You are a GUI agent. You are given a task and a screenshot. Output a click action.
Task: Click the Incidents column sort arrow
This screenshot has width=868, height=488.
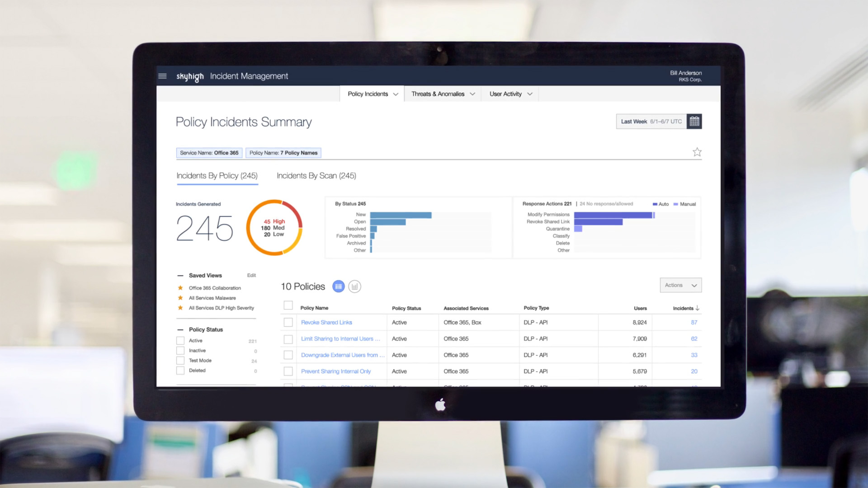pyautogui.click(x=698, y=308)
